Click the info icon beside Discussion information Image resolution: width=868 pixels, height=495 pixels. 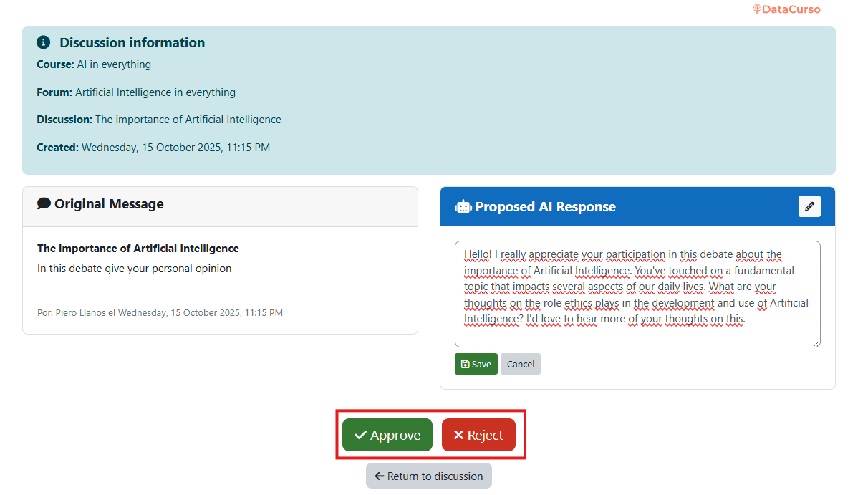(x=43, y=42)
